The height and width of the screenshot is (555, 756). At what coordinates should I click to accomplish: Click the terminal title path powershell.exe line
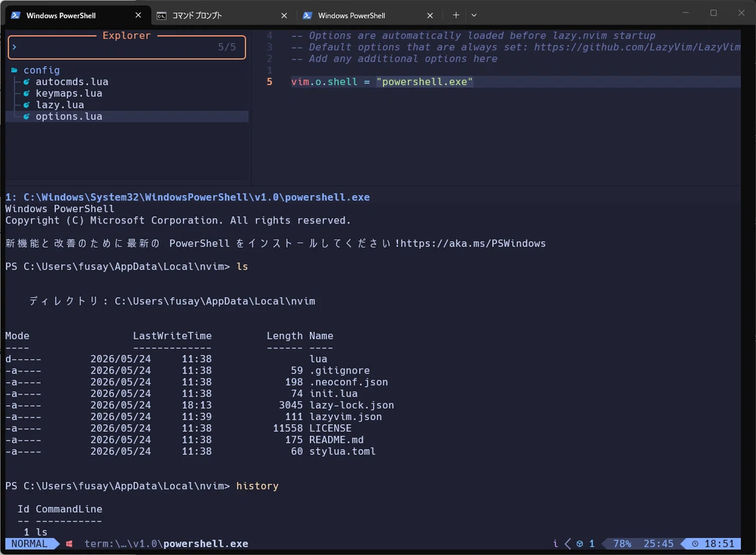point(188,197)
